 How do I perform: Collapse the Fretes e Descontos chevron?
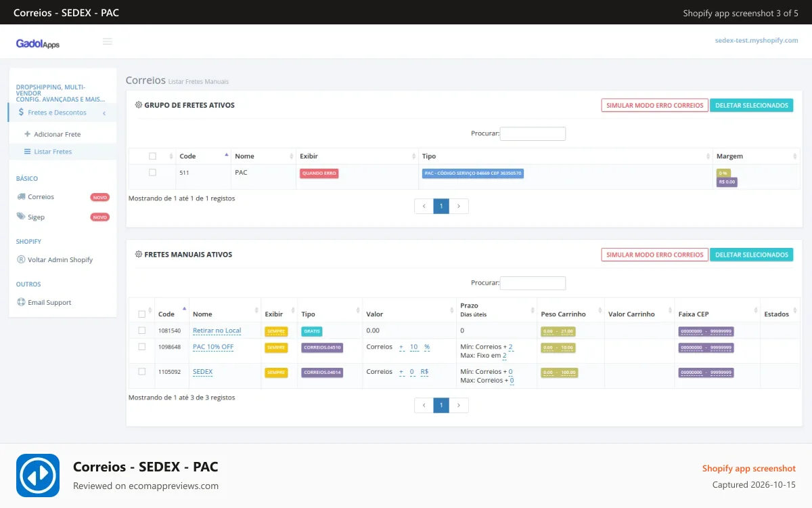[104, 113]
